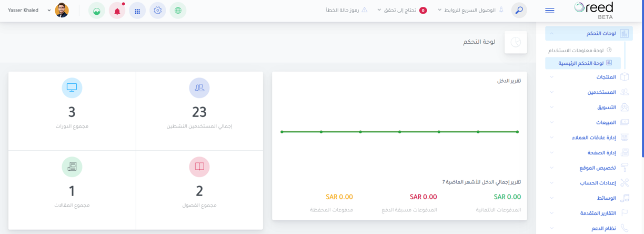Click the green globe language icon
This screenshot has height=234, width=644.
pos(178,11)
